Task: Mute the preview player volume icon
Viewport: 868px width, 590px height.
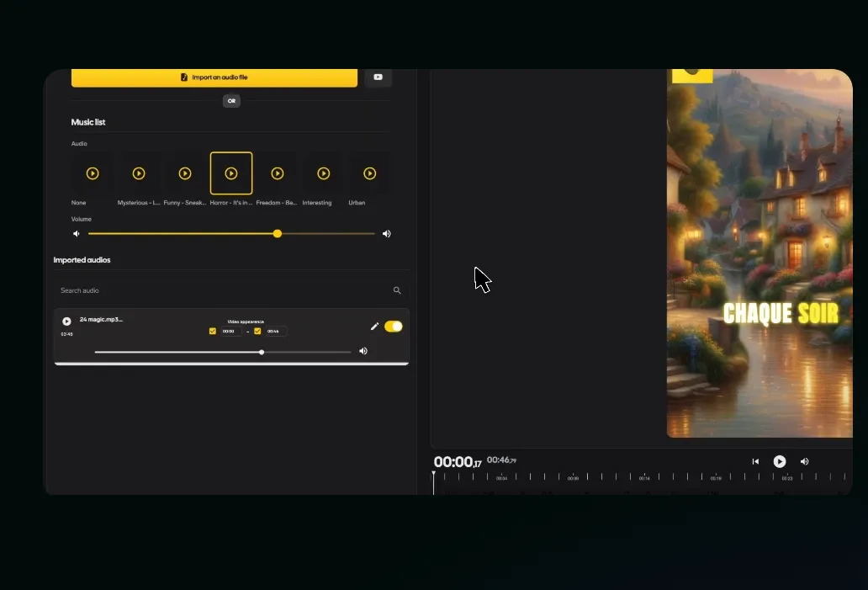Action: [x=804, y=461]
